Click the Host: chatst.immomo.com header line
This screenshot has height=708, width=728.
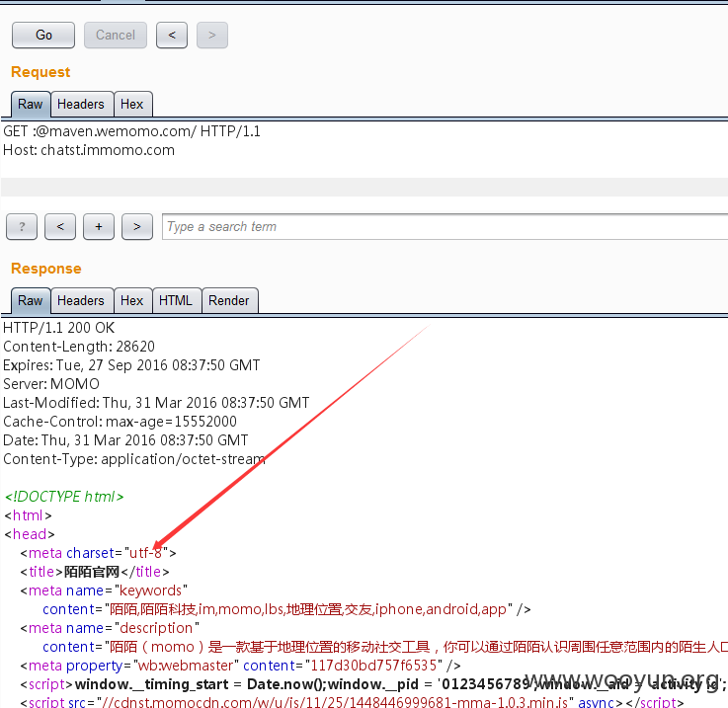89,150
